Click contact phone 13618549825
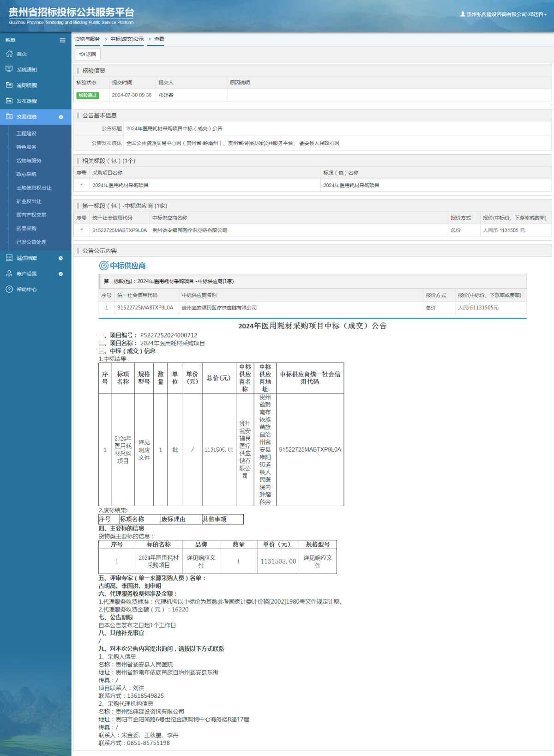Image resolution: width=554 pixels, height=756 pixels. [145, 696]
